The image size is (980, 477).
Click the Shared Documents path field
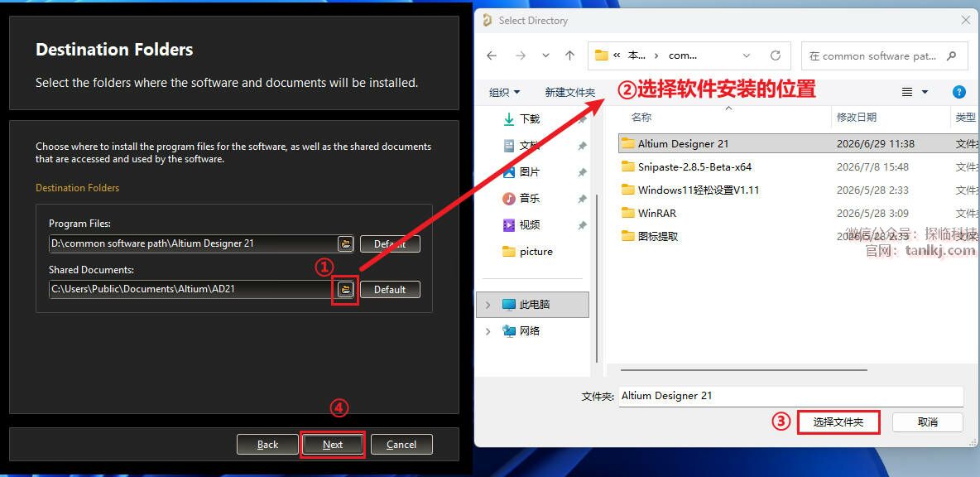pos(193,289)
